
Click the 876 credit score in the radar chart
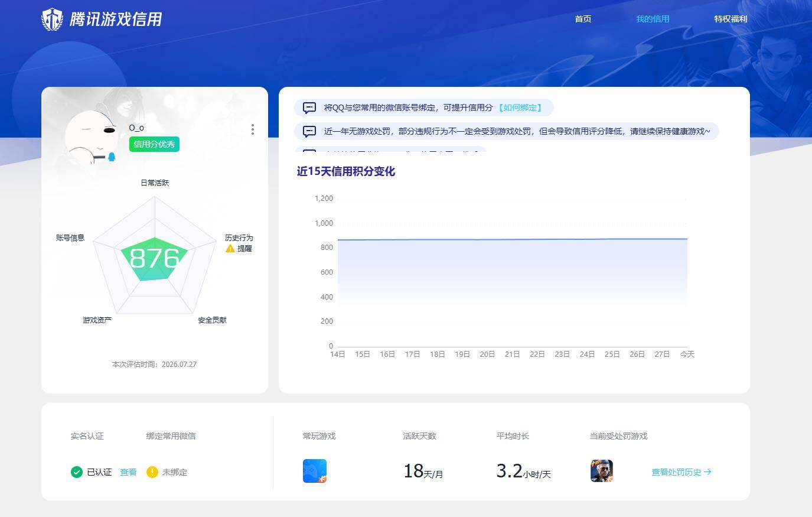pos(154,258)
